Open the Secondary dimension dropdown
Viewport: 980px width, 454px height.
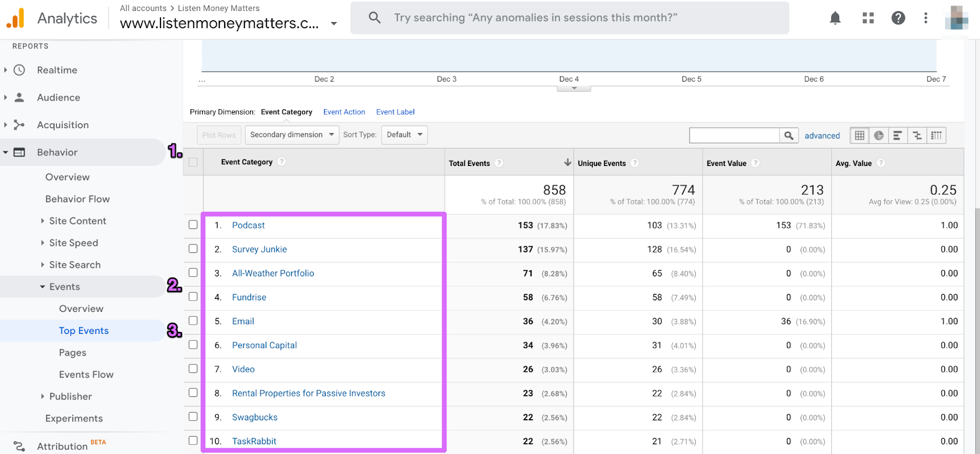(292, 135)
